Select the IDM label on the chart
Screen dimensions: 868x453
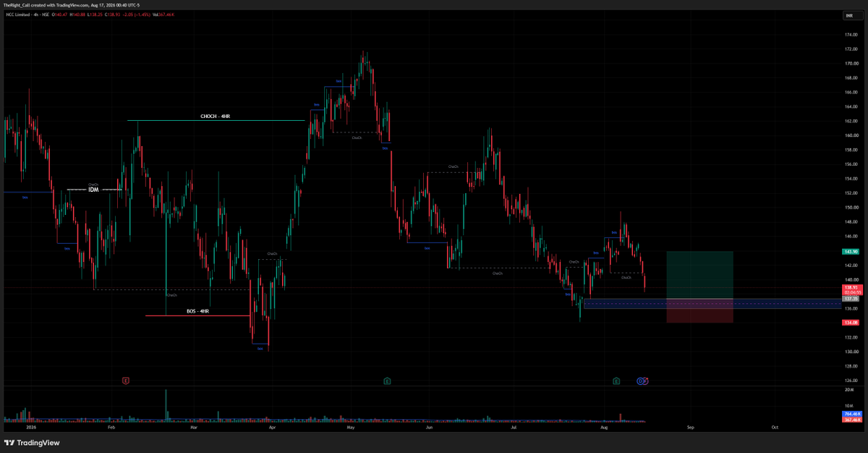(x=93, y=190)
